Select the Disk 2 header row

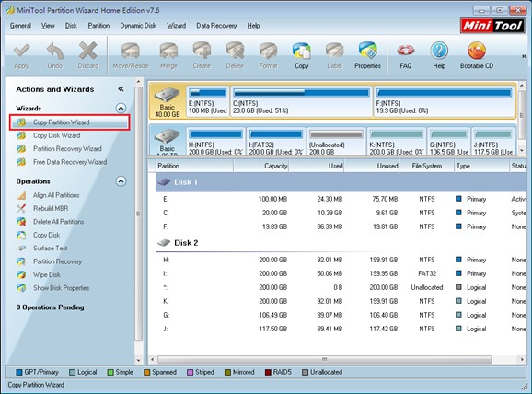click(341, 243)
